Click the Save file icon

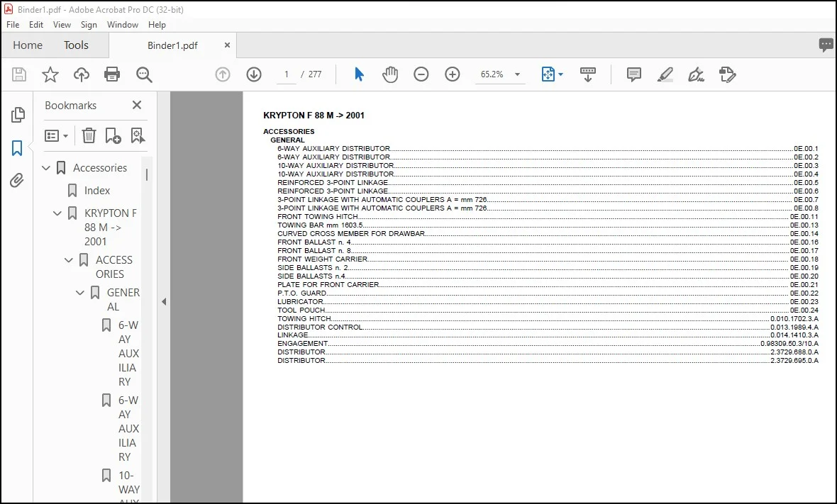(x=19, y=74)
